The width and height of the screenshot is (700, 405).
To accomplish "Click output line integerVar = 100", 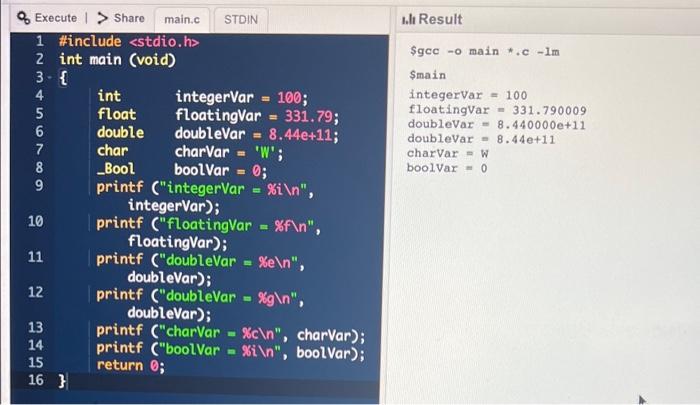I will tap(468, 95).
